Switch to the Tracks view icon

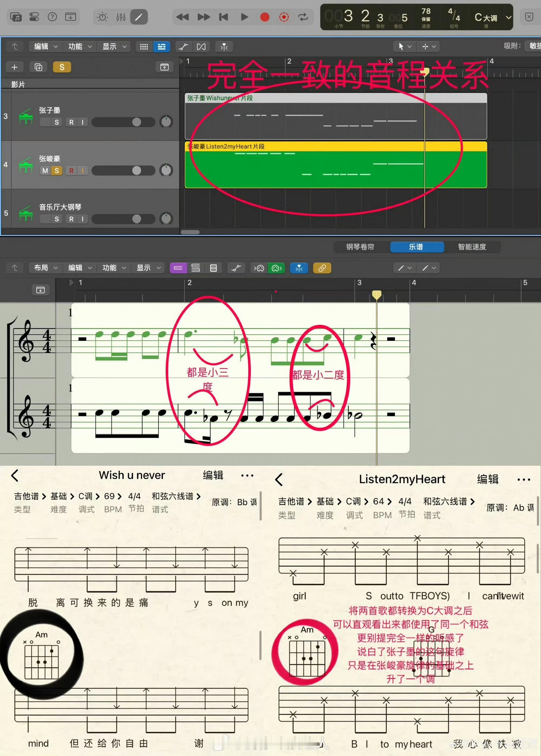[161, 47]
